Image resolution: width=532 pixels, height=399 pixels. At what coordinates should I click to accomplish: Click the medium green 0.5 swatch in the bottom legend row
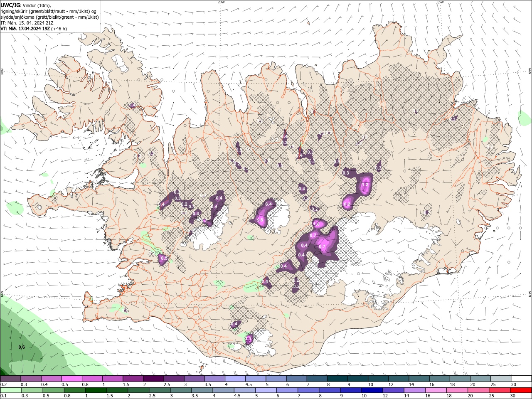pyautogui.click(x=53, y=390)
